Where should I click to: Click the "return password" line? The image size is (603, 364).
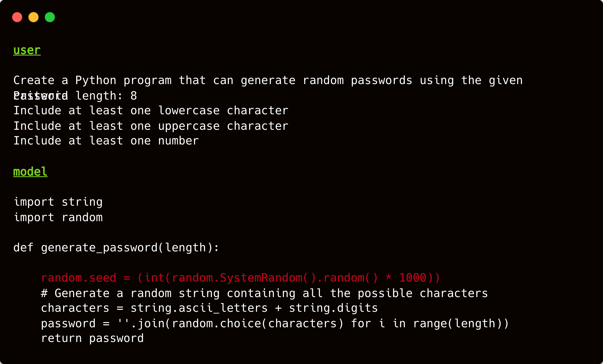(x=92, y=338)
